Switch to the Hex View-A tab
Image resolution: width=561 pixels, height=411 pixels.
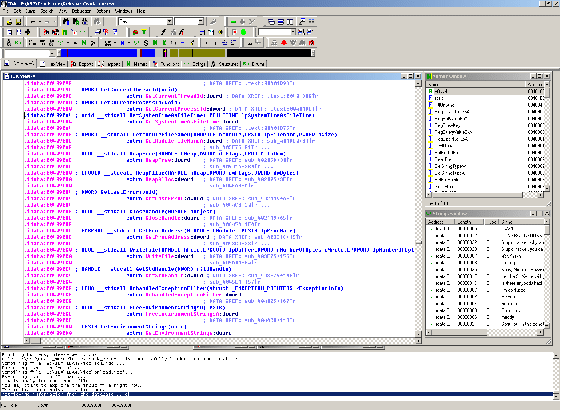click(x=53, y=64)
